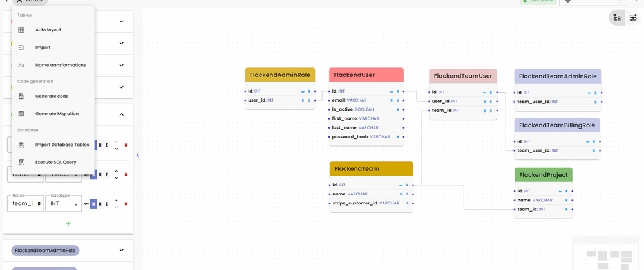Viewport: 644px width, 270px height.
Task: Toggle I index flag on team_id field
Action: tap(106, 203)
